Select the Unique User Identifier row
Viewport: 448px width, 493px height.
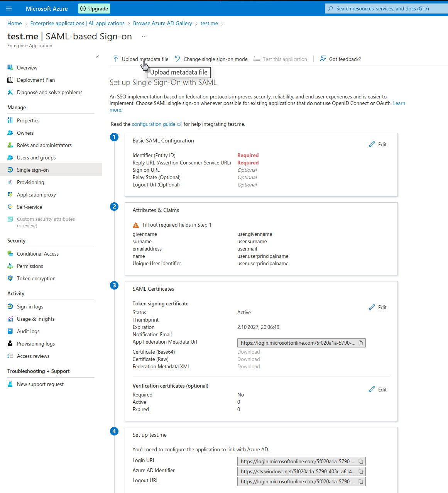click(210, 263)
